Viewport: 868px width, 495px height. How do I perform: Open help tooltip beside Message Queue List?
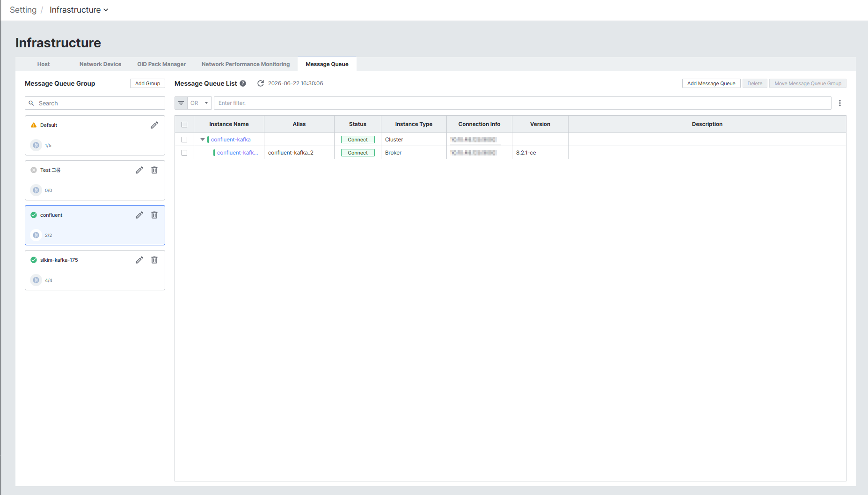click(x=243, y=83)
